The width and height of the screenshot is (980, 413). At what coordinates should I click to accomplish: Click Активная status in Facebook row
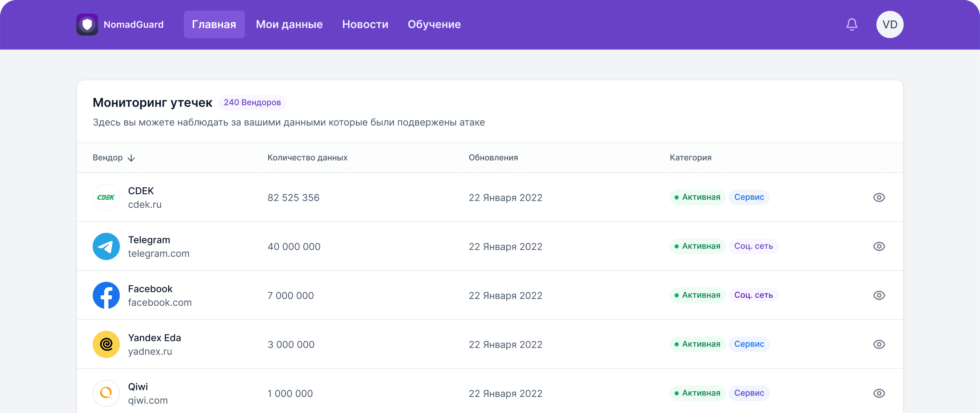click(x=697, y=295)
